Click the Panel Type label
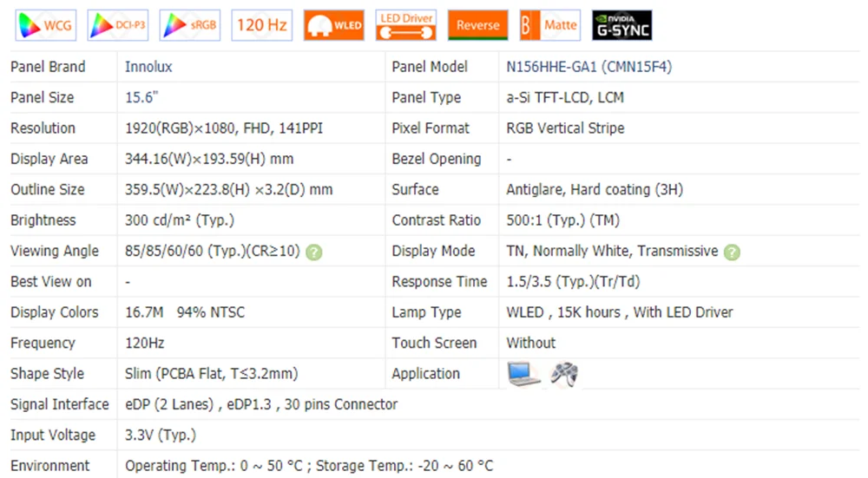 point(426,97)
